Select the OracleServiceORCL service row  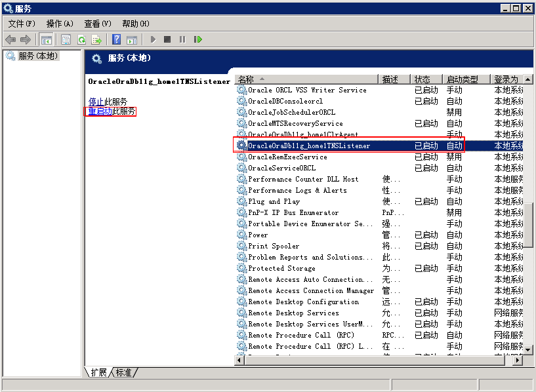(282, 168)
